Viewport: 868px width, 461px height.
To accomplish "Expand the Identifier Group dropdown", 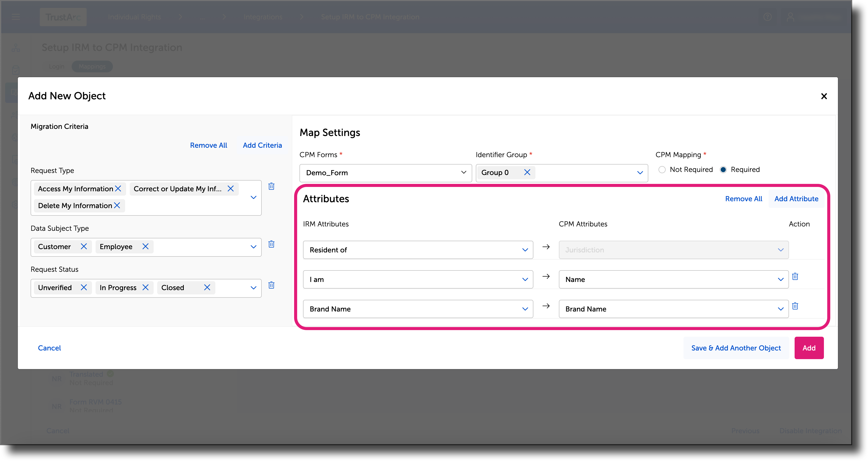I will 640,173.
